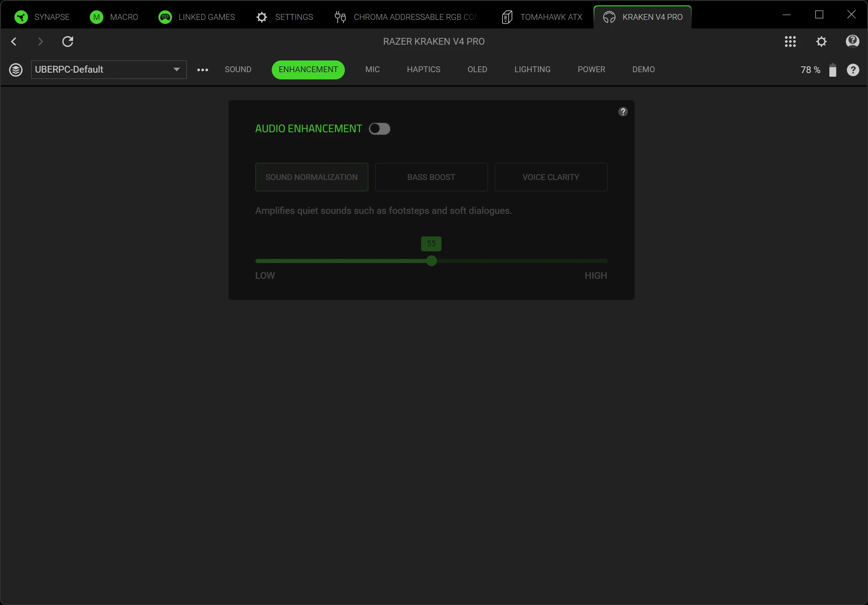Open the Tomahawk ATX device tab

542,17
